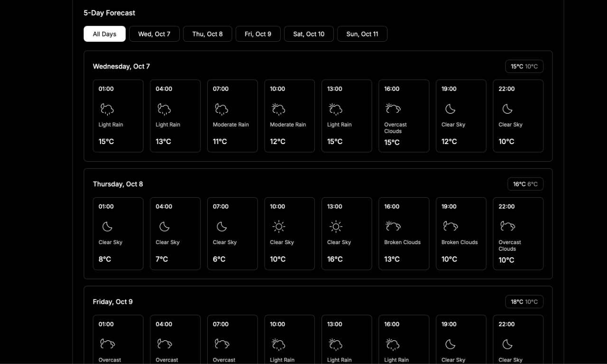Show the Sun, Oct 11 forecast tab
The height and width of the screenshot is (364, 607).
[362, 34]
